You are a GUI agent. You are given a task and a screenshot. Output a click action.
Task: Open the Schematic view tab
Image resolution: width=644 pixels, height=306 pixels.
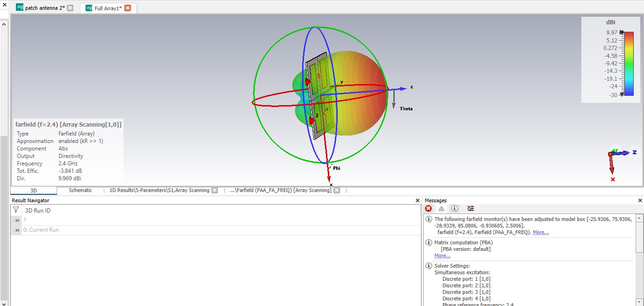click(80, 191)
